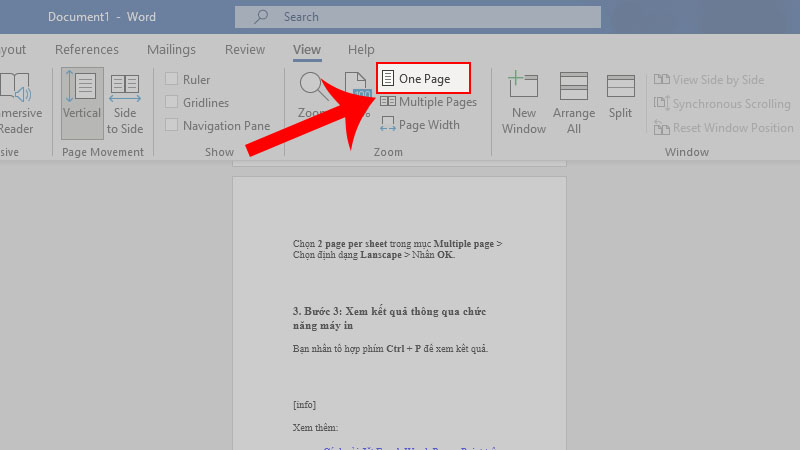Click Reset Window Position
800x450 pixels.
click(723, 128)
